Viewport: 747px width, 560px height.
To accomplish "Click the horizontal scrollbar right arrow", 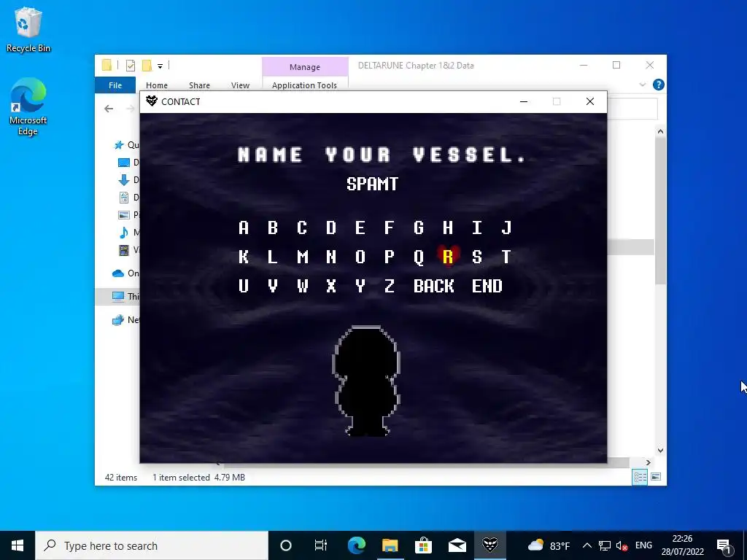I will 648,462.
